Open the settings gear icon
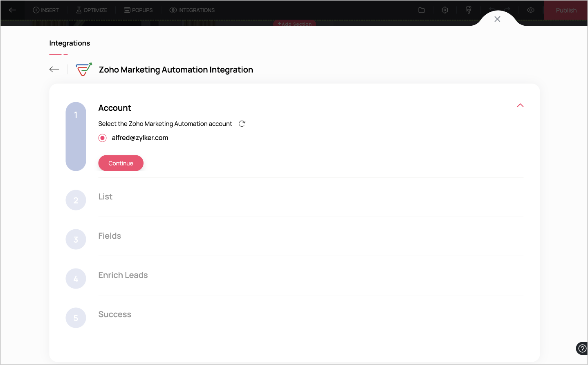588x365 pixels. [x=445, y=10]
